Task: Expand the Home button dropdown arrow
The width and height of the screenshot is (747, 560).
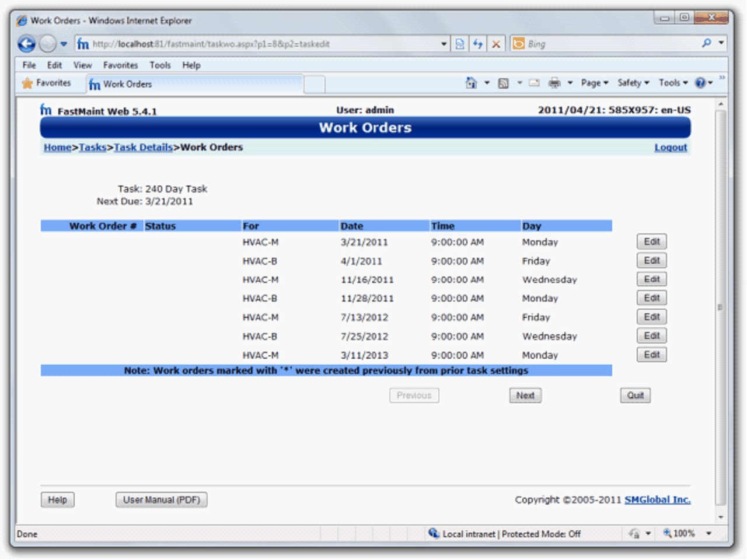Action: pyautogui.click(x=487, y=83)
